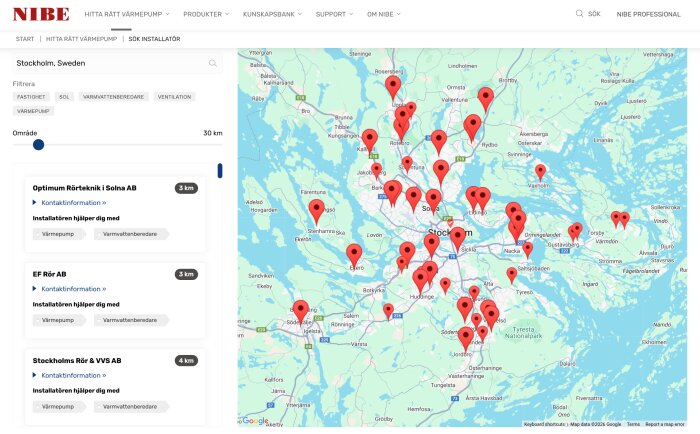
Task: Expand Kontaktinformation for Optimum Rörteknik
Action: click(x=70, y=203)
